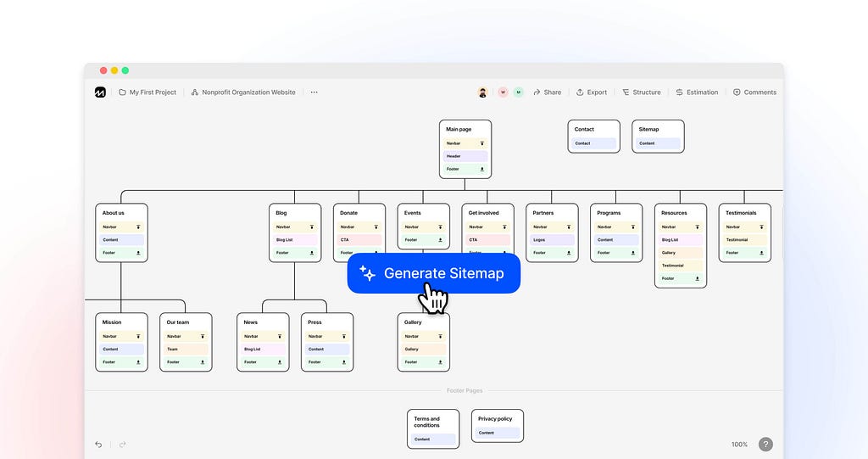Click the app logo icon in the toolbar
This screenshot has height=459, width=868.
point(100,92)
